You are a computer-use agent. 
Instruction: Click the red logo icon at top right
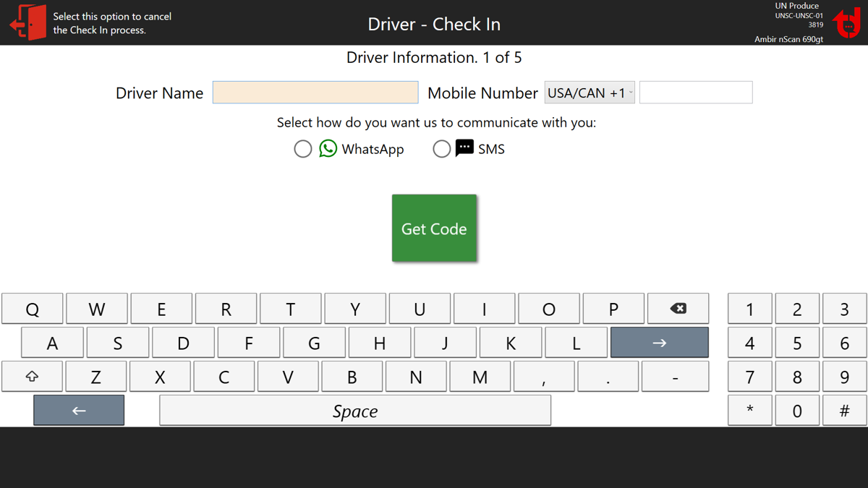846,22
